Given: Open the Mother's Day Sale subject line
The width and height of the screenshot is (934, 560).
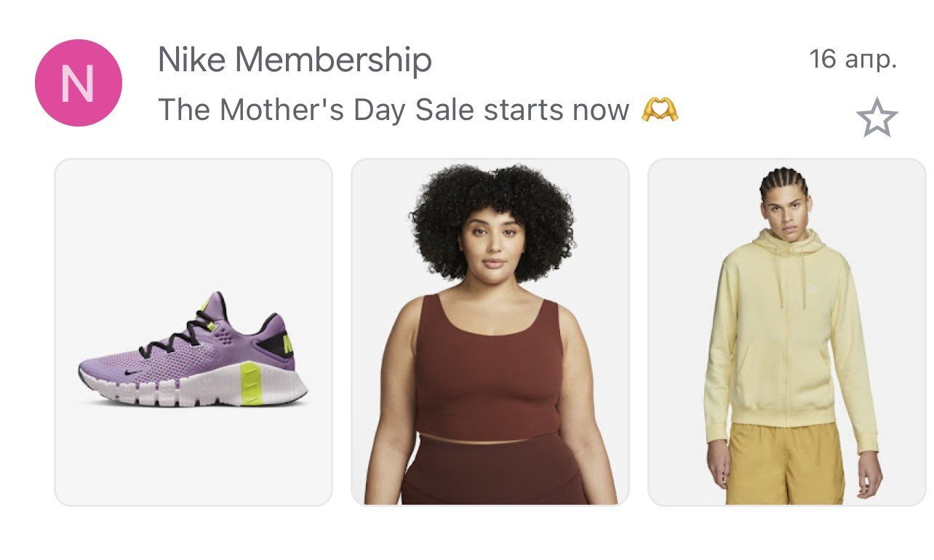Looking at the screenshot, I should click(393, 111).
